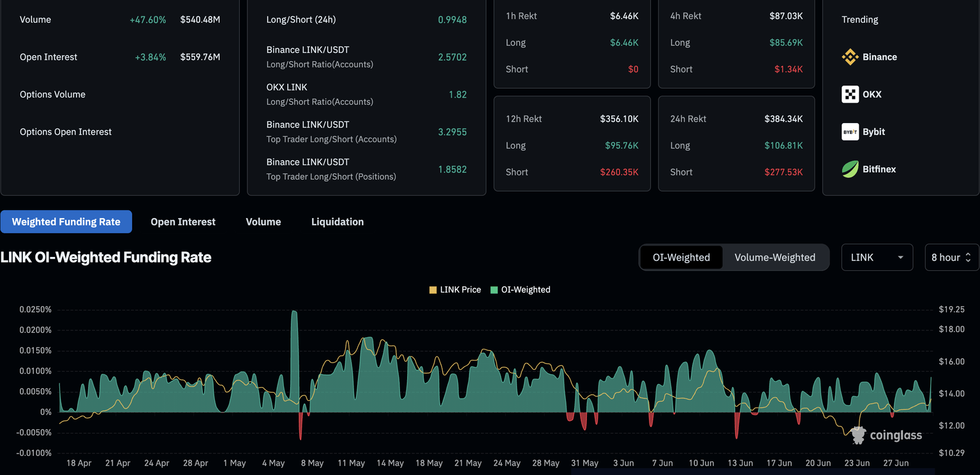Open the Liquidation tab

[x=338, y=222]
